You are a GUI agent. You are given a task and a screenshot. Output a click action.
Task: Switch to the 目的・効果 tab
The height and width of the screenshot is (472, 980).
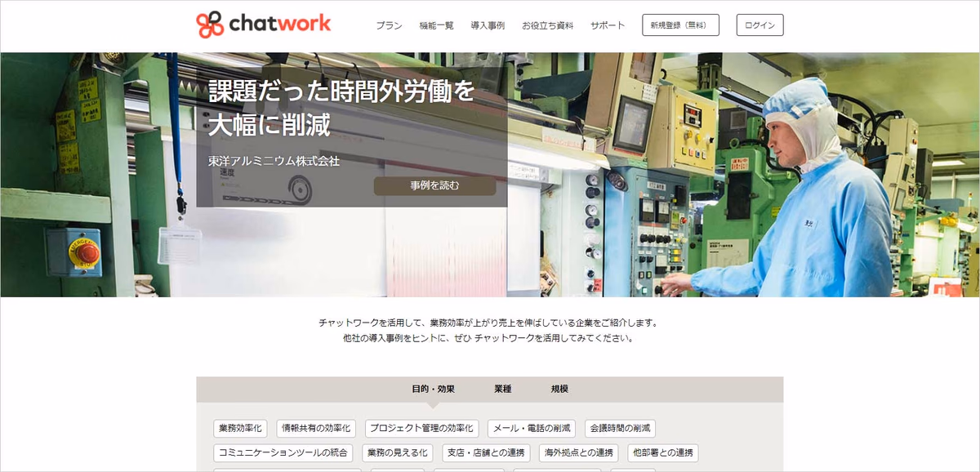[x=433, y=389]
